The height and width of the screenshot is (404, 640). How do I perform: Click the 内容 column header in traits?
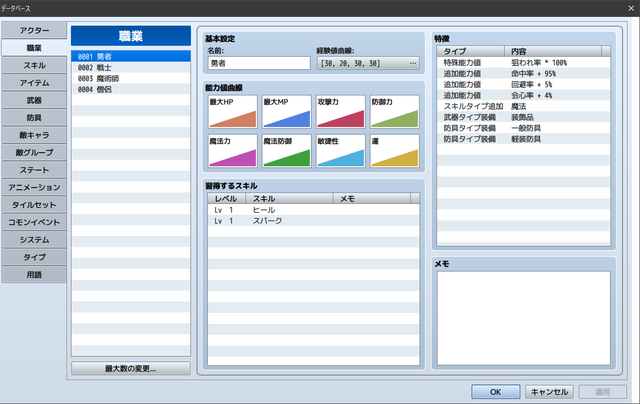tap(553, 51)
